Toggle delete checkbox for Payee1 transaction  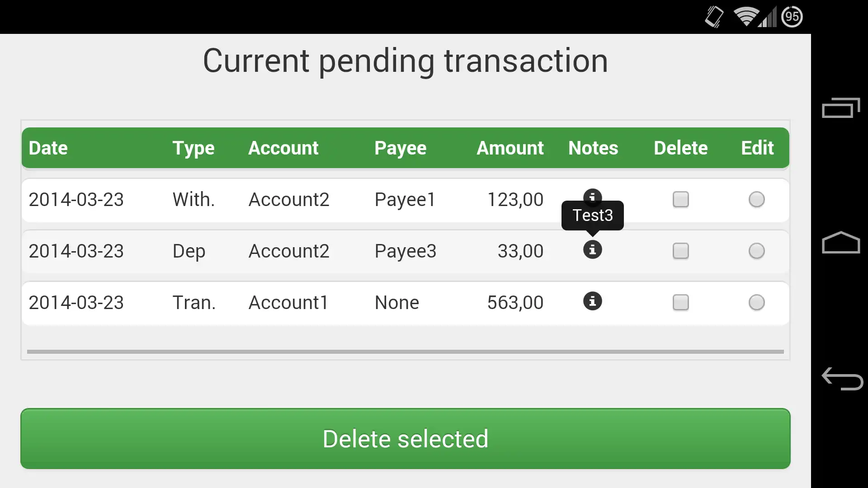(681, 199)
